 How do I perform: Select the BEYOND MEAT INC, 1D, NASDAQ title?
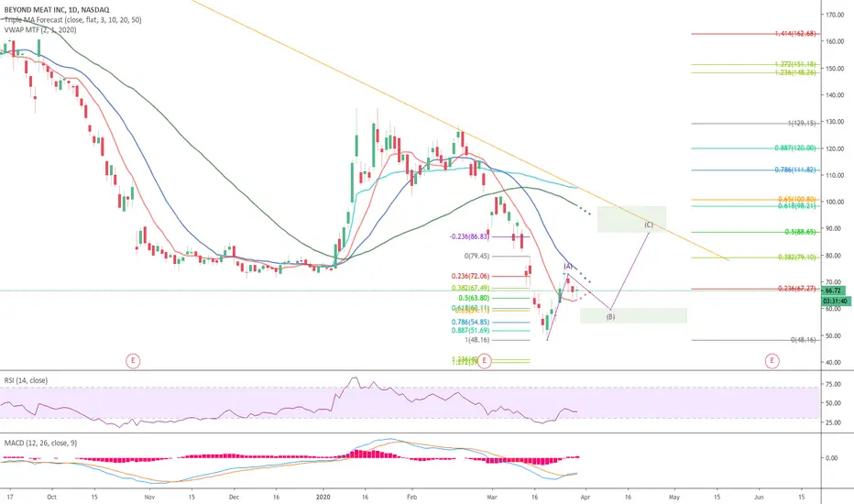point(57,10)
